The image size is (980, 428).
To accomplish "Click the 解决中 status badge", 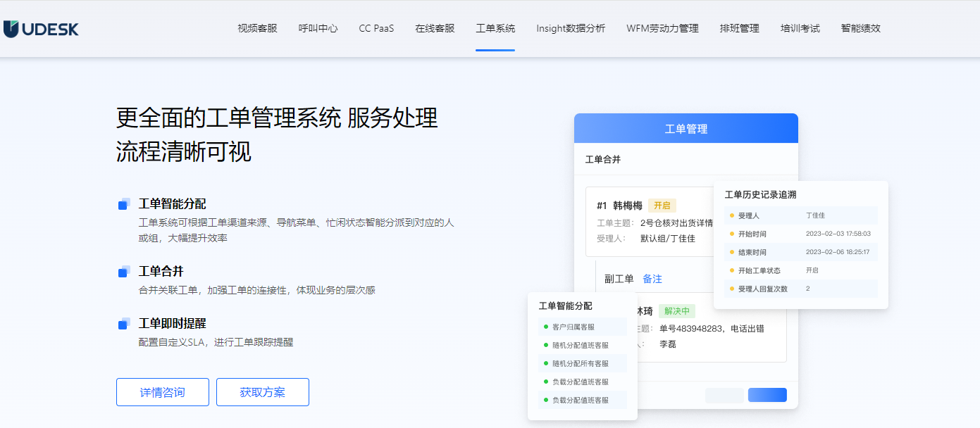I will point(676,311).
